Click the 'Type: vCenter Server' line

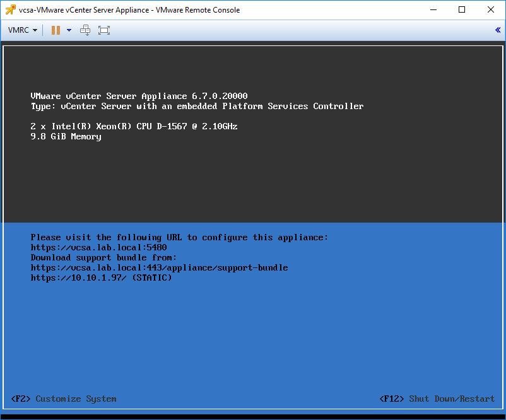click(x=197, y=106)
